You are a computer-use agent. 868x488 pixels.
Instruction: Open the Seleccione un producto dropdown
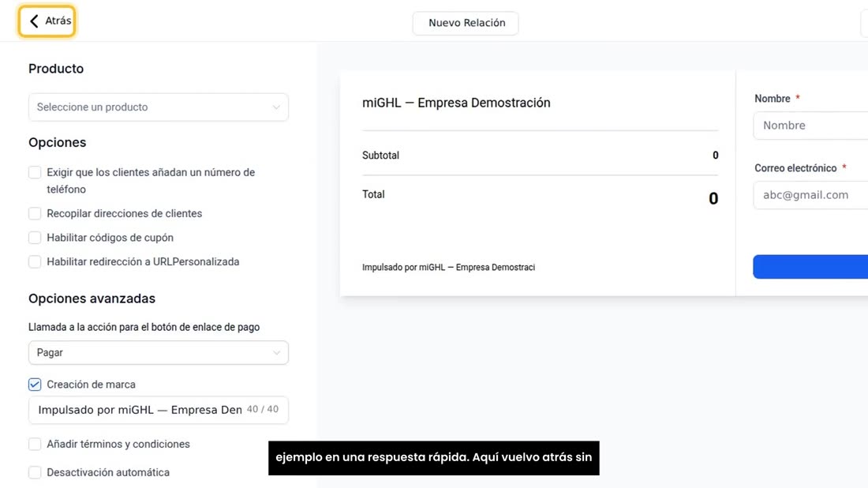pyautogui.click(x=159, y=107)
